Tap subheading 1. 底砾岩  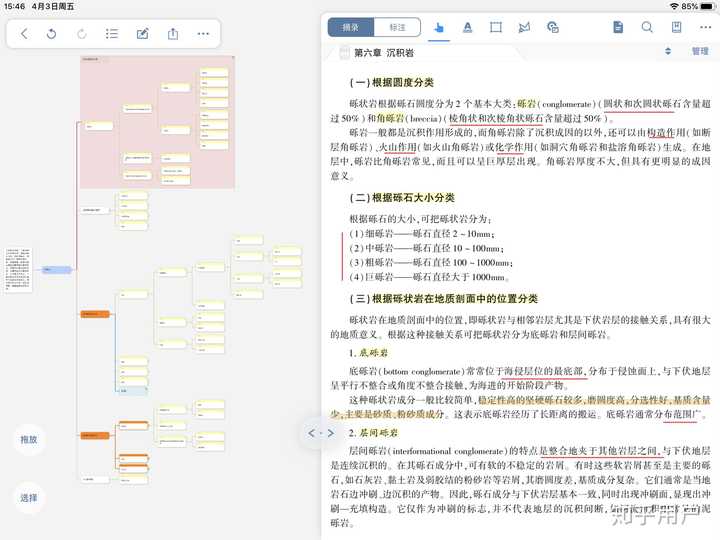click(x=368, y=353)
